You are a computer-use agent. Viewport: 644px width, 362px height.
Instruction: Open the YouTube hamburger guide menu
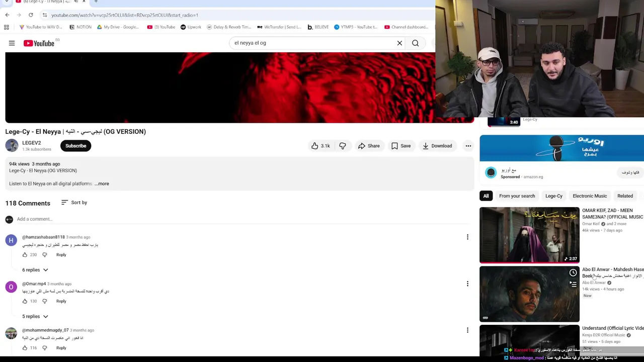pyautogui.click(x=12, y=43)
